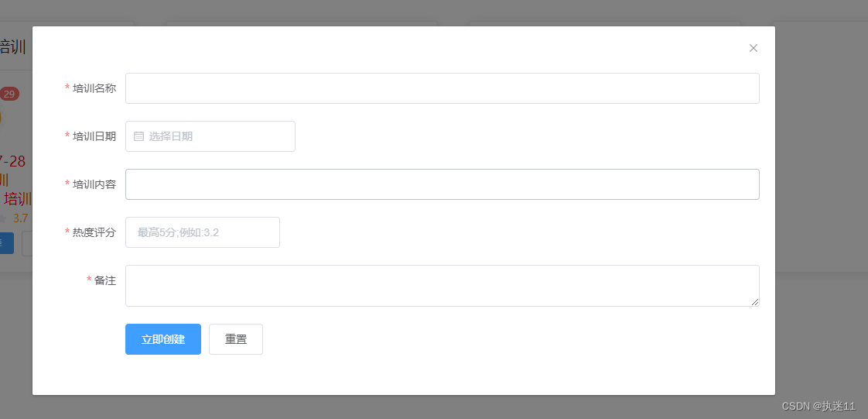The width and height of the screenshot is (868, 419).
Task: Click the 培训名称 text input
Action: [x=443, y=88]
